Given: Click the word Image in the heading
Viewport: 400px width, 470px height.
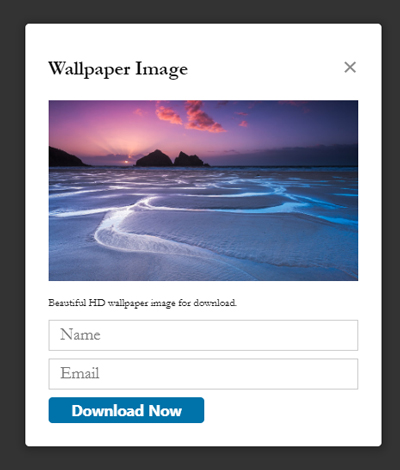Looking at the screenshot, I should (161, 69).
